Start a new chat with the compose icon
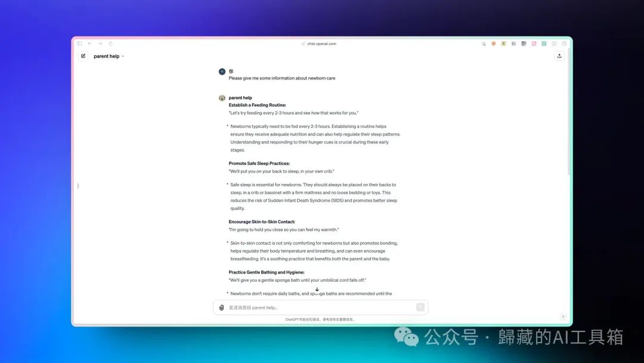Viewport: 644px width, 363px height. coord(83,56)
